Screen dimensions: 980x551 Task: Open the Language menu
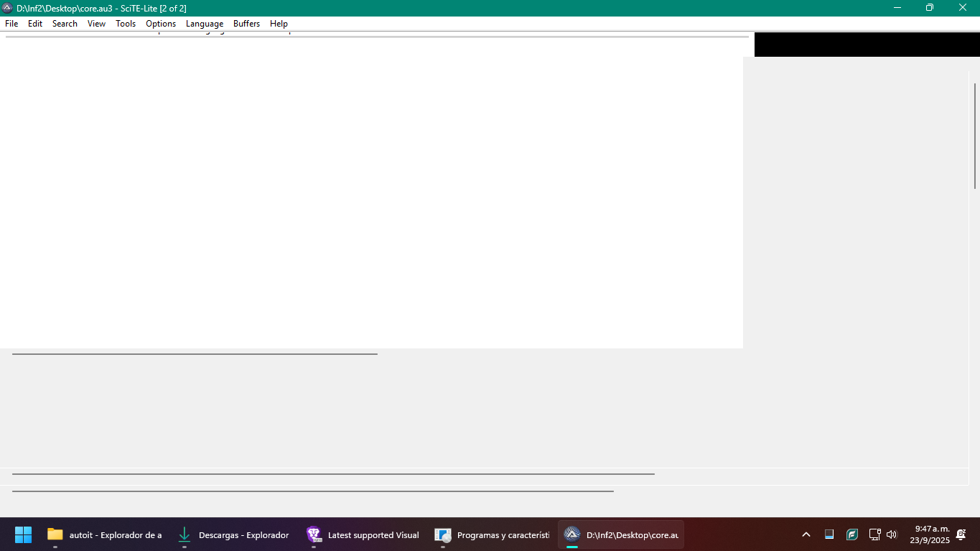205,24
